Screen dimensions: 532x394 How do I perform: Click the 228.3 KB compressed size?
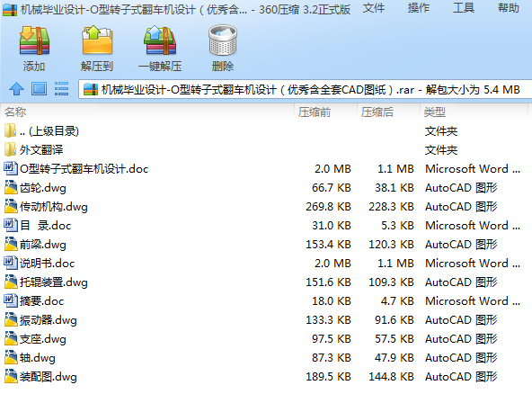point(391,207)
